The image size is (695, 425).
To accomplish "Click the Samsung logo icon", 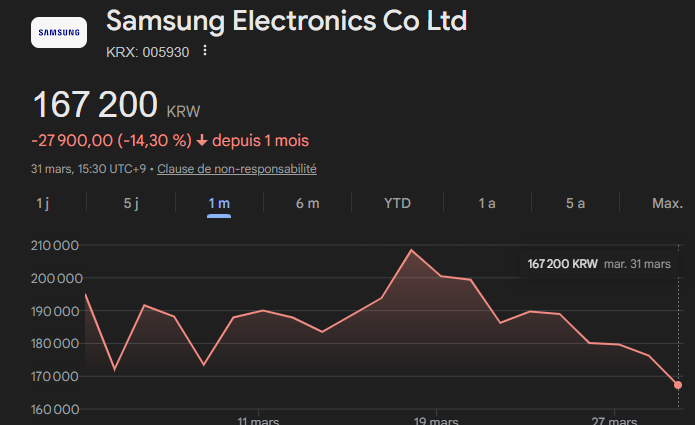I will (x=59, y=33).
